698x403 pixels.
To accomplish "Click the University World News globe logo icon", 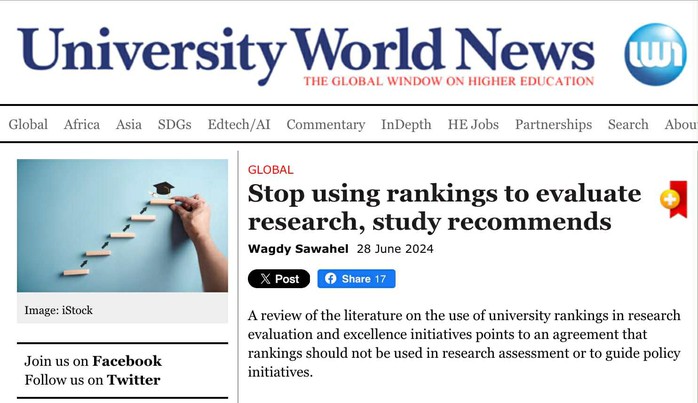I will click(x=655, y=54).
